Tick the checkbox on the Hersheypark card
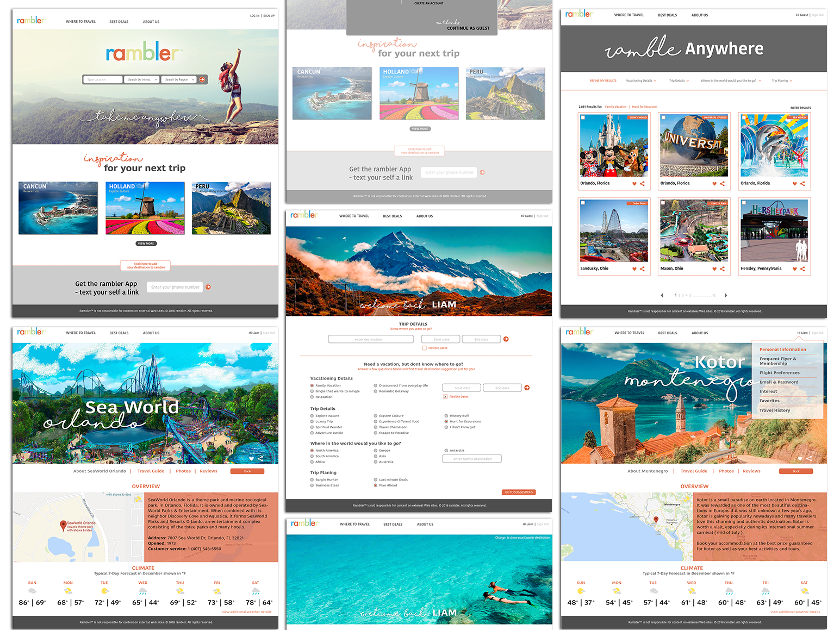 (743, 203)
